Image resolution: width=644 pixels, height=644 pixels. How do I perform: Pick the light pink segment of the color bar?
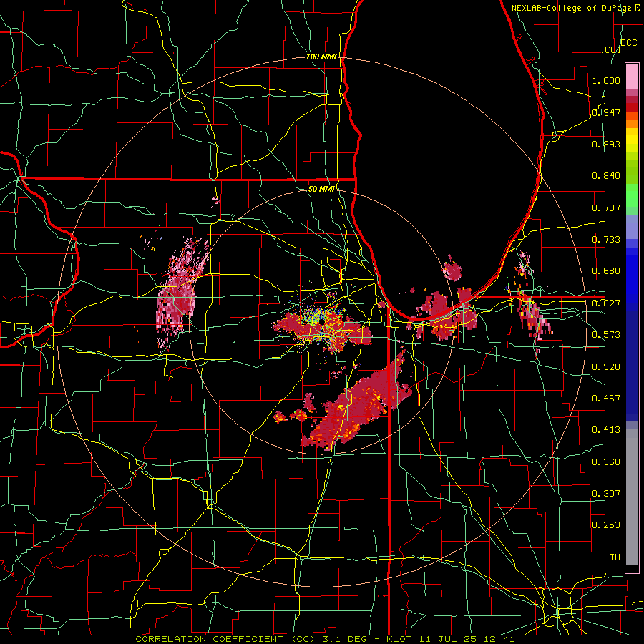[632, 76]
